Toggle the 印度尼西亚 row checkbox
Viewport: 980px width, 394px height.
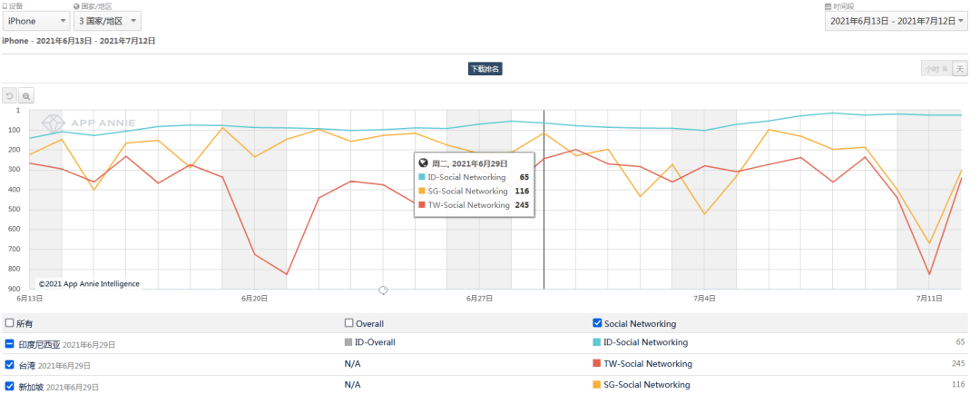point(9,344)
